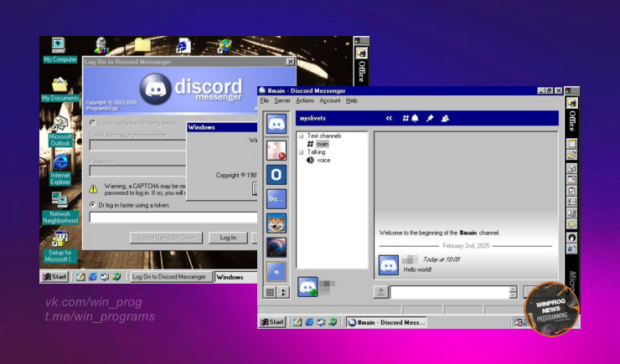This screenshot has height=364, width=620.
Task: Click the Password field
Action: click(137, 171)
